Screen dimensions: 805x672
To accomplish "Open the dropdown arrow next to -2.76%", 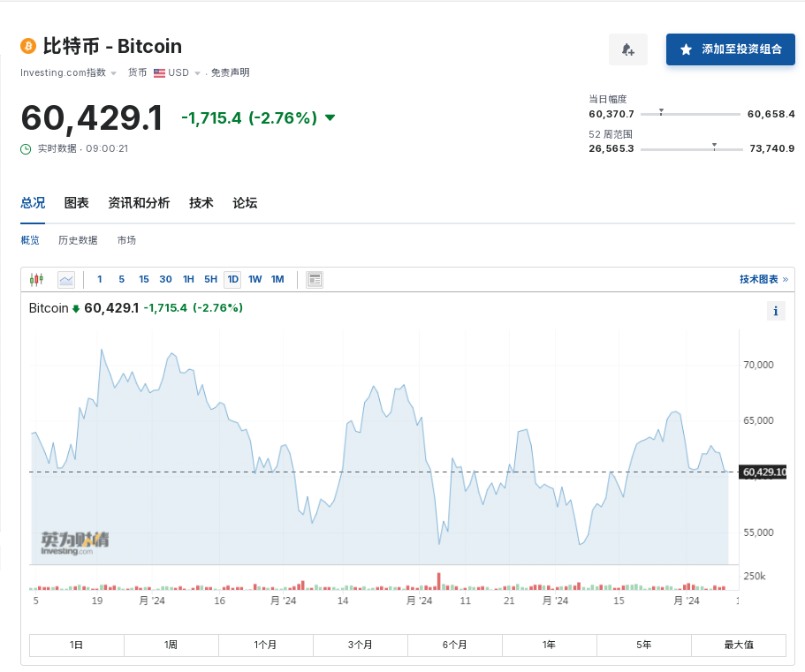I will 330,117.
